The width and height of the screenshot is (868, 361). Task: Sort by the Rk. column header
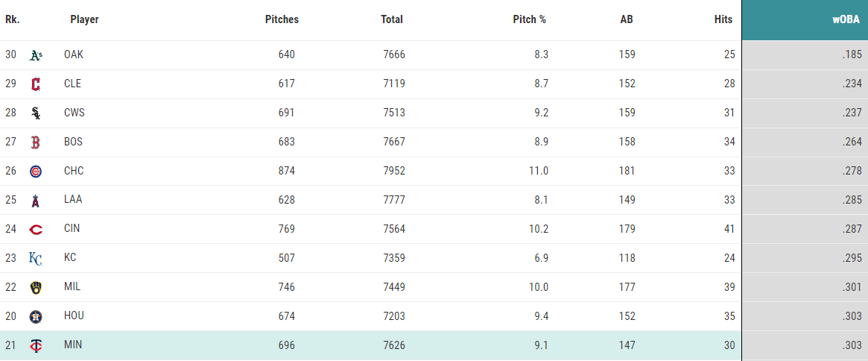pyautogui.click(x=13, y=19)
